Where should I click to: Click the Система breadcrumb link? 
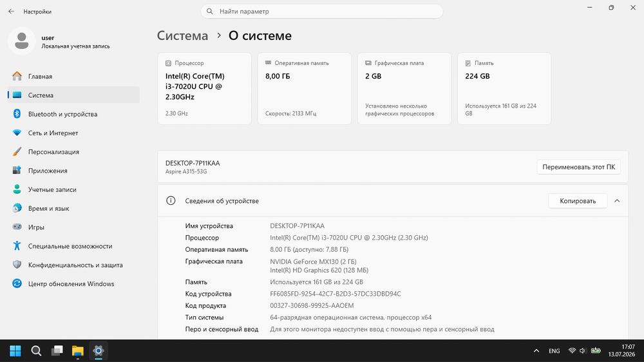pyautogui.click(x=182, y=35)
